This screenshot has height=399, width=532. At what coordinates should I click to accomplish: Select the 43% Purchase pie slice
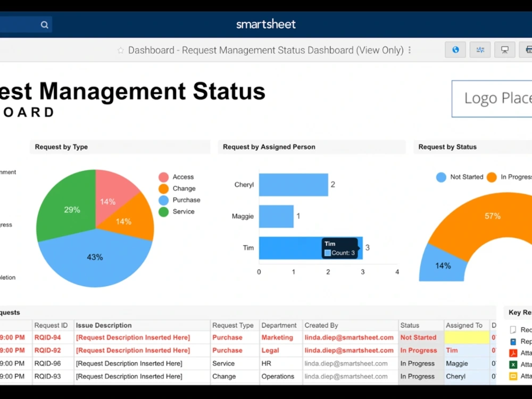(95, 257)
